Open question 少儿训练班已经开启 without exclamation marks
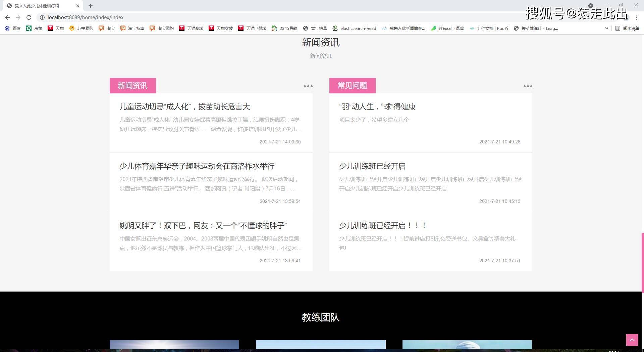Screen dimensions: 644x352 (372, 166)
